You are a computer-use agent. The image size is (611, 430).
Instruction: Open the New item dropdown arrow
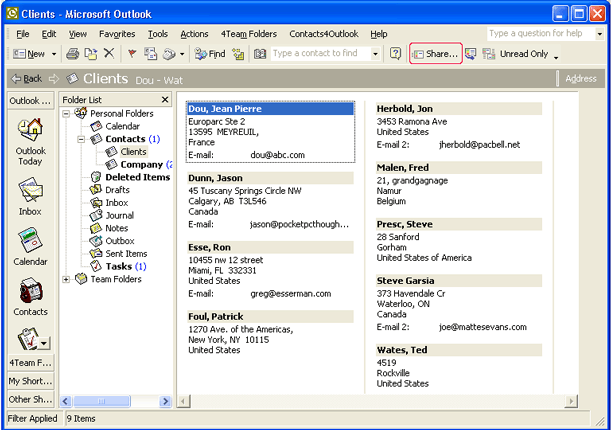pos(53,54)
